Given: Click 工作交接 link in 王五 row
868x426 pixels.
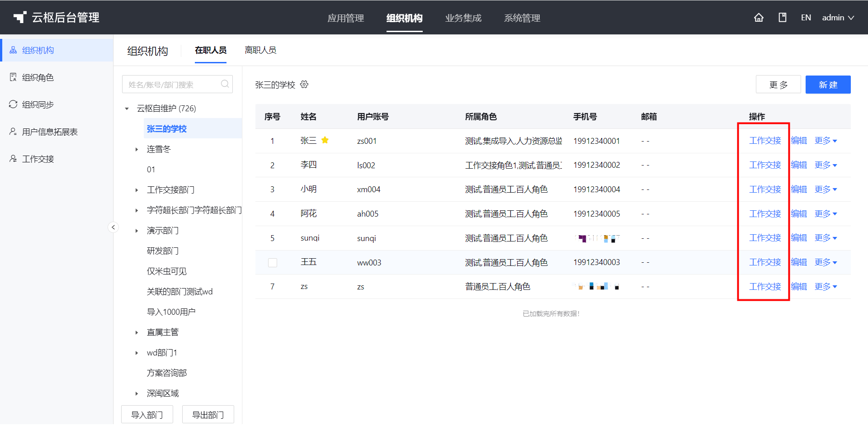Looking at the screenshot, I should [765, 262].
